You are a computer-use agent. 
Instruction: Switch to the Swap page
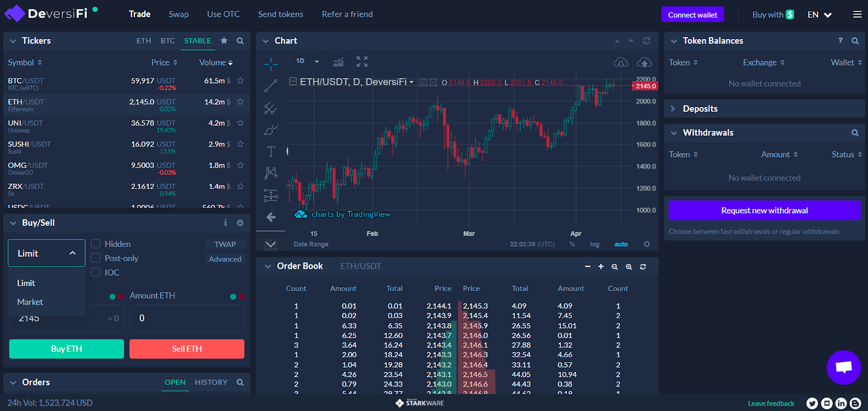[178, 14]
